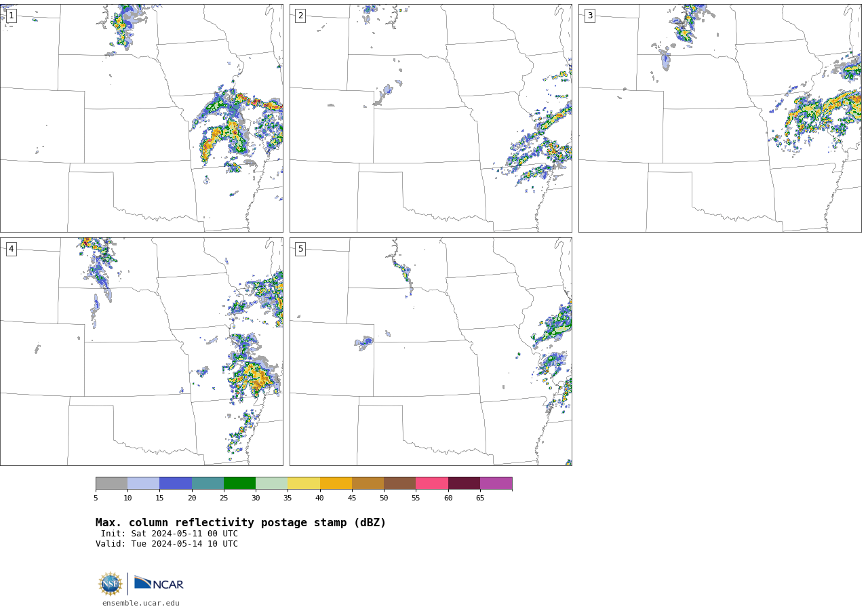Click the purple 65+ dBZ swatch
The image size is (868, 611).
(496, 483)
